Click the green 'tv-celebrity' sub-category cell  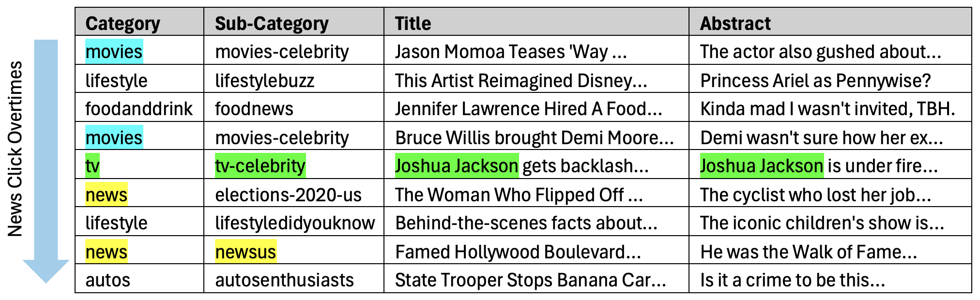260,166
